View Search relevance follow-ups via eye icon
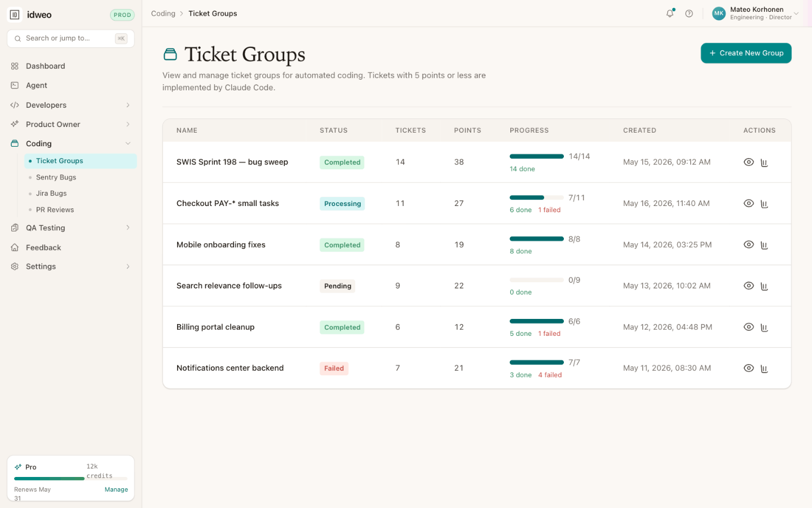Viewport: 812px width, 508px height. pyautogui.click(x=749, y=286)
